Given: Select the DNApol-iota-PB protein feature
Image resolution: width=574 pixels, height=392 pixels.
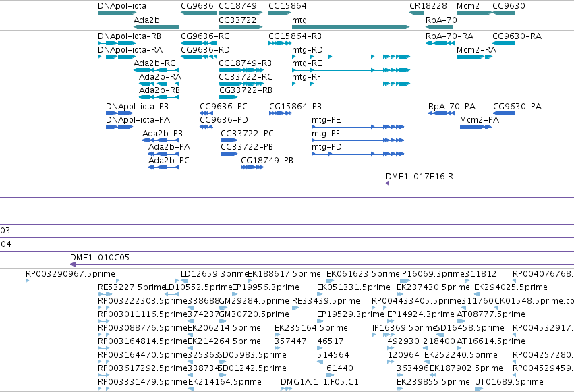Looking at the screenshot, I should pyautogui.click(x=119, y=113).
